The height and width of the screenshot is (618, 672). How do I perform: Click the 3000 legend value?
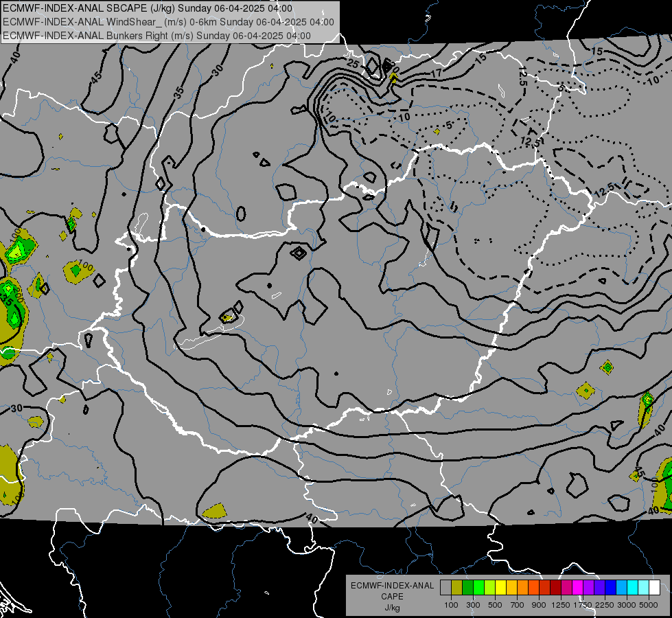point(627,605)
